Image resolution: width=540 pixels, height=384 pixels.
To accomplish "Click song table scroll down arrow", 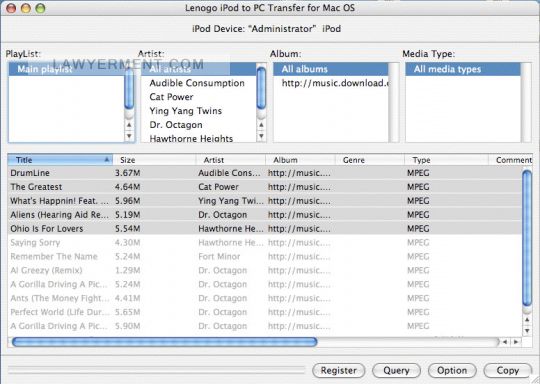I will [x=527, y=331].
